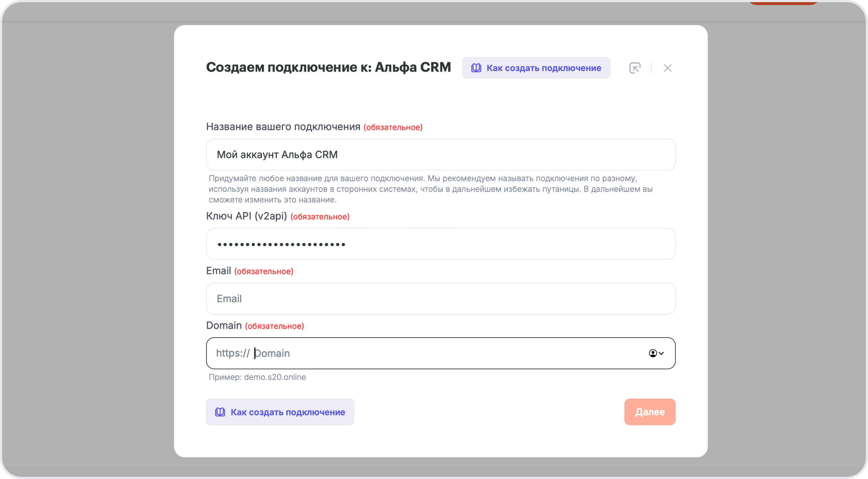The width and height of the screenshot is (868, 479).
Task: Click the book icon in header help button
Action: (x=476, y=68)
